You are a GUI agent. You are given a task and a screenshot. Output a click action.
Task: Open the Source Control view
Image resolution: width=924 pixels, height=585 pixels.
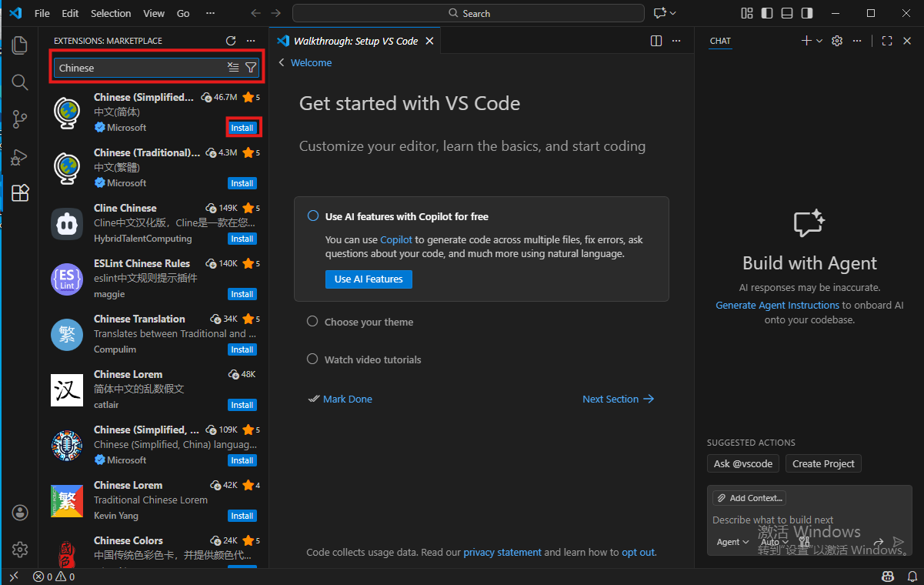coord(20,119)
